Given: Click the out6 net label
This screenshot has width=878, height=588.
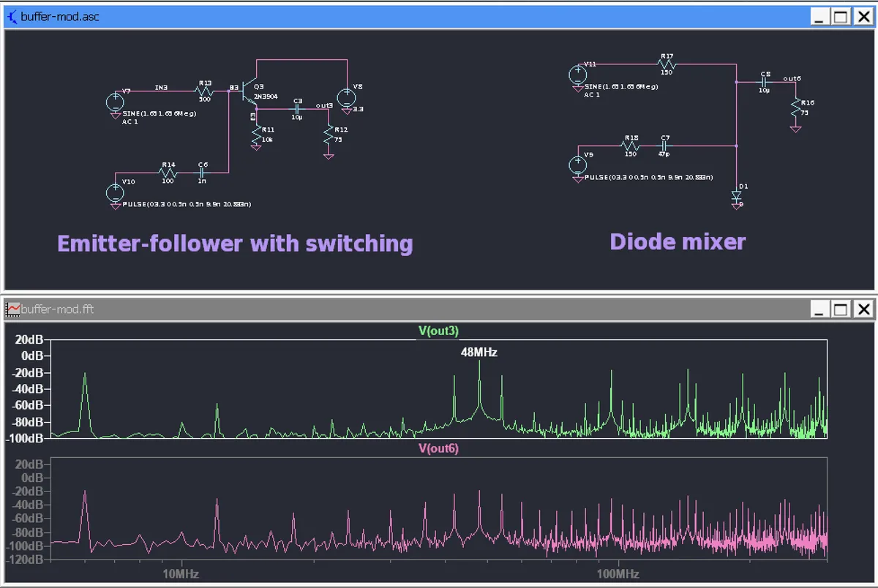Looking at the screenshot, I should pos(792,78).
